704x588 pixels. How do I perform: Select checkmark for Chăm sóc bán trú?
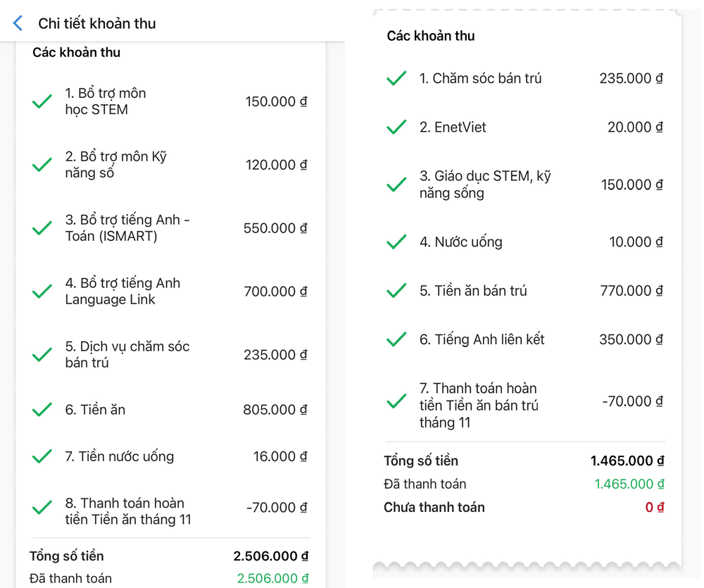(396, 79)
